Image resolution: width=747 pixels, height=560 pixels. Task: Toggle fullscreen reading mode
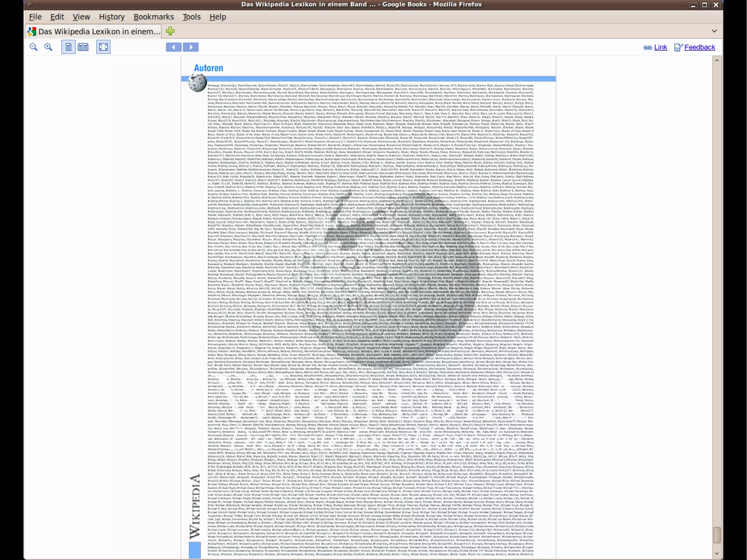point(103,47)
